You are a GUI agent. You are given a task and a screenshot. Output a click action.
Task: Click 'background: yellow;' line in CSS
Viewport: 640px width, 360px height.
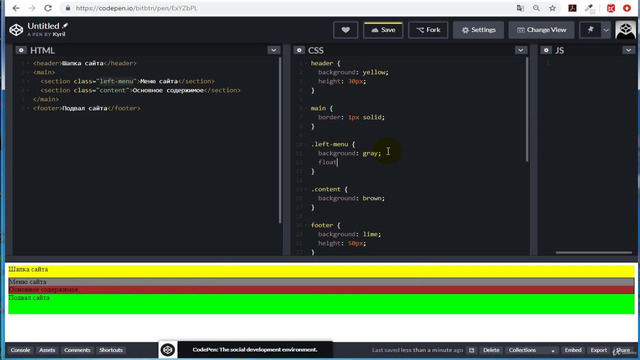[353, 72]
